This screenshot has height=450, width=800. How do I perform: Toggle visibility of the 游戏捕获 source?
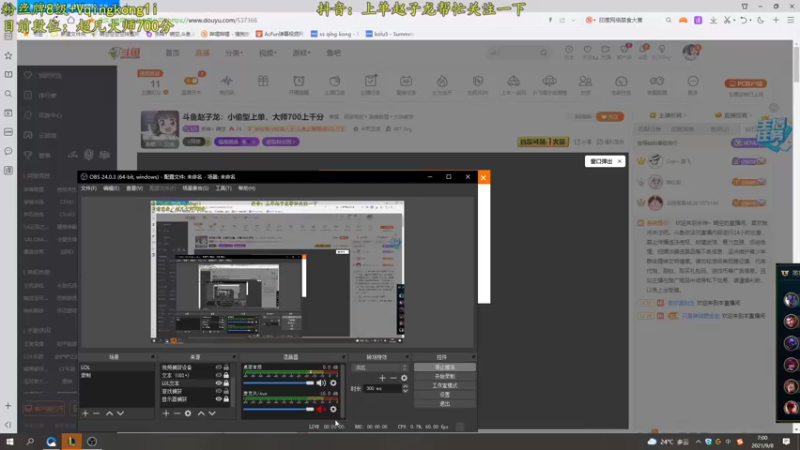pos(218,391)
